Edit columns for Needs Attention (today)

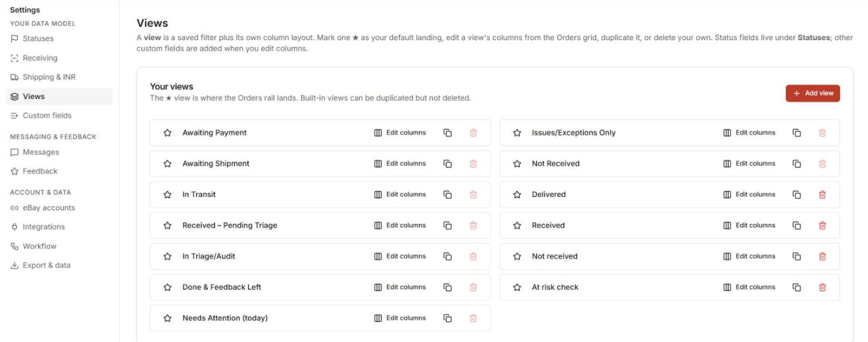tap(400, 318)
